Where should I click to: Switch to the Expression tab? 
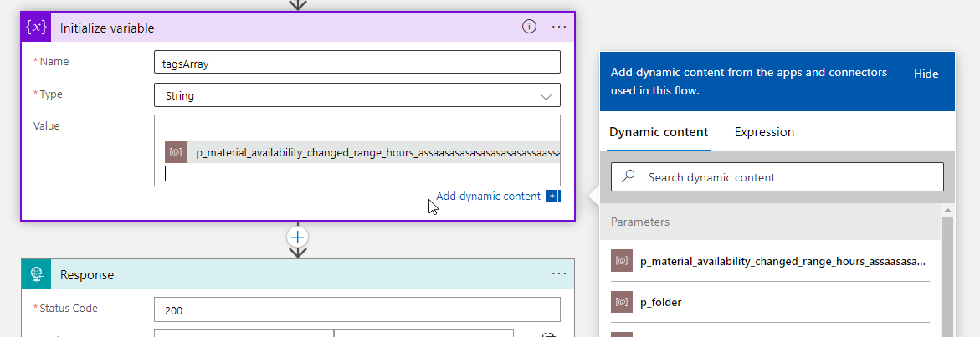click(x=764, y=132)
